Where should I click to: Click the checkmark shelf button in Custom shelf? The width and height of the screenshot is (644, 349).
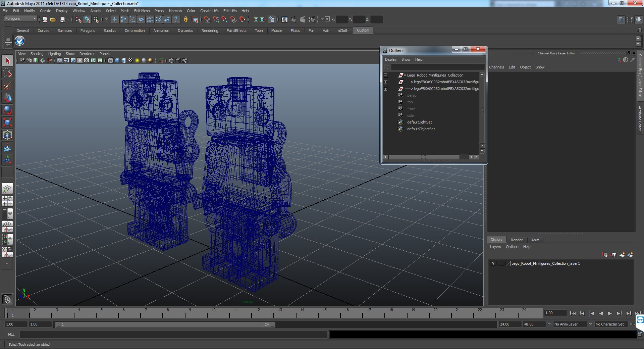[20, 41]
